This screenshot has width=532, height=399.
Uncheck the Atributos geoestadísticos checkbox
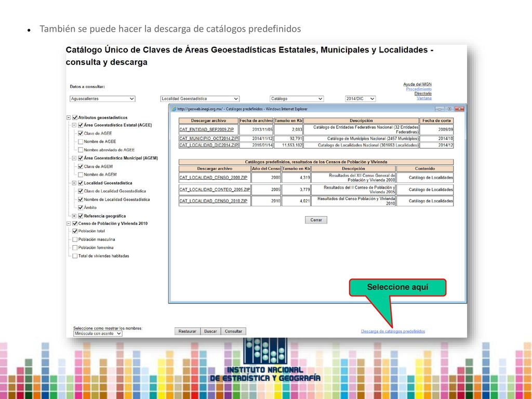coord(75,118)
